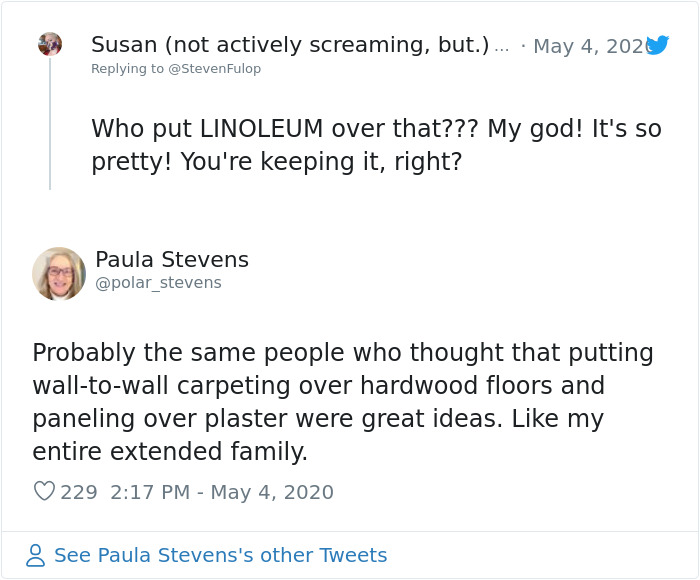Click the thread connector line under Susan's avatar
Image resolution: width=700 pixels, height=580 pixels.
(x=50, y=125)
